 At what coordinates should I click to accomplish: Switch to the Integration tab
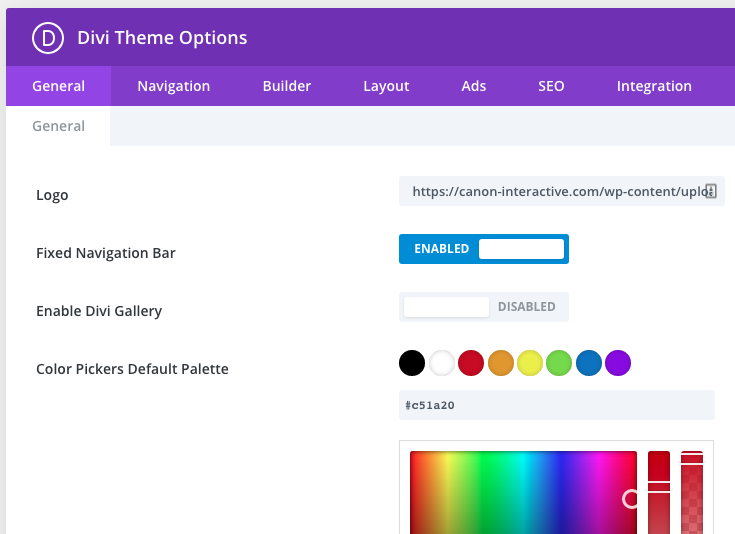point(654,86)
